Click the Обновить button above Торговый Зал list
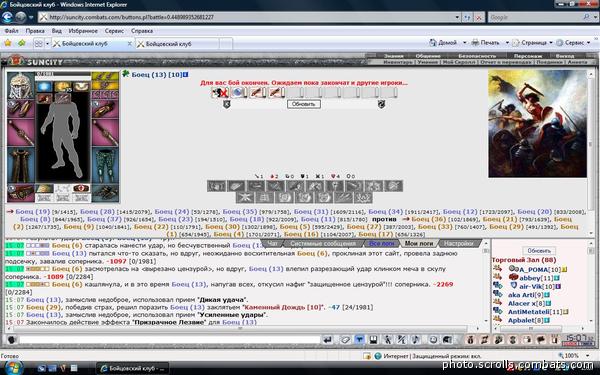600x375 pixels. (x=539, y=251)
